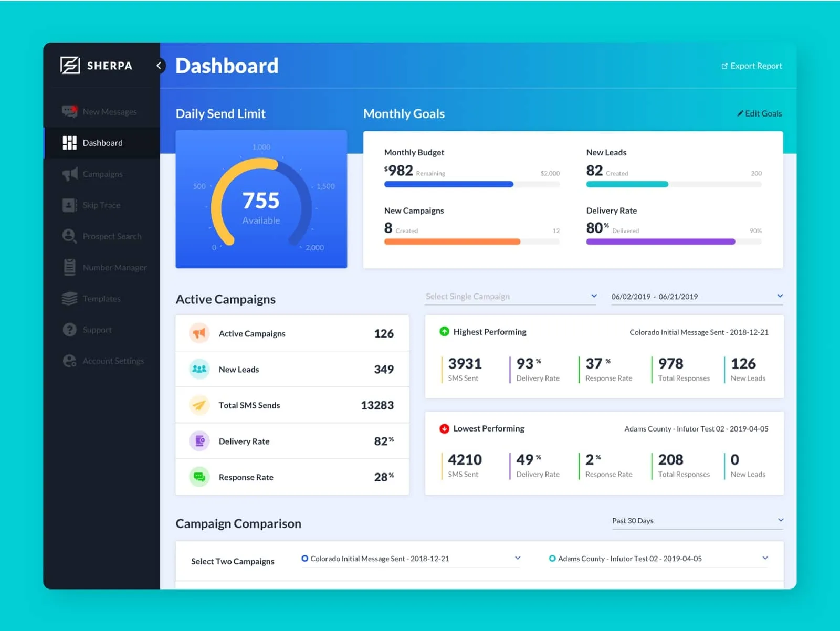Select the Campaigns megaphone icon
The image size is (840, 631).
[x=69, y=174]
